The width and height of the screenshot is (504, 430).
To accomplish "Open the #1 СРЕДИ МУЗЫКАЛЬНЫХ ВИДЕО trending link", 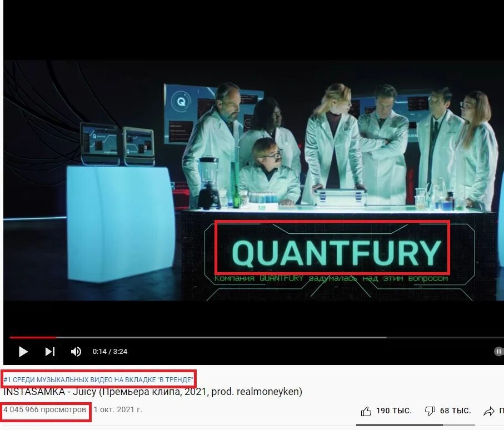I will point(98,380).
